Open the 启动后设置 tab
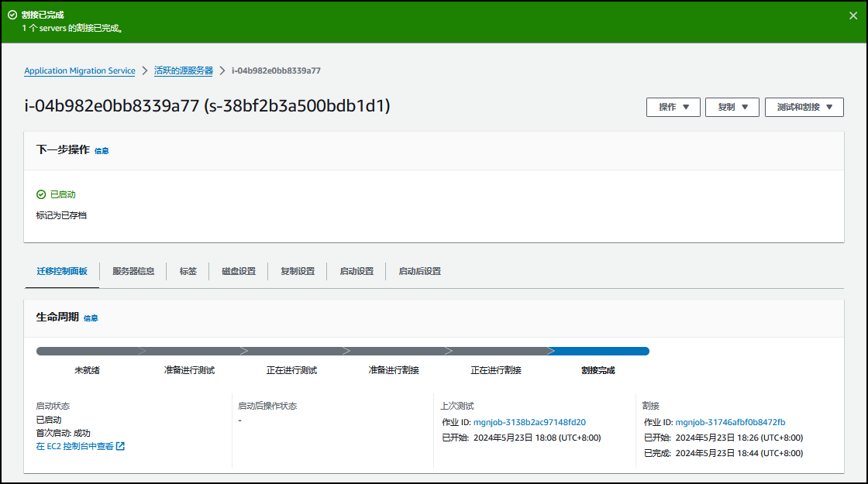Screen dimensions: 868x484 click(x=419, y=272)
